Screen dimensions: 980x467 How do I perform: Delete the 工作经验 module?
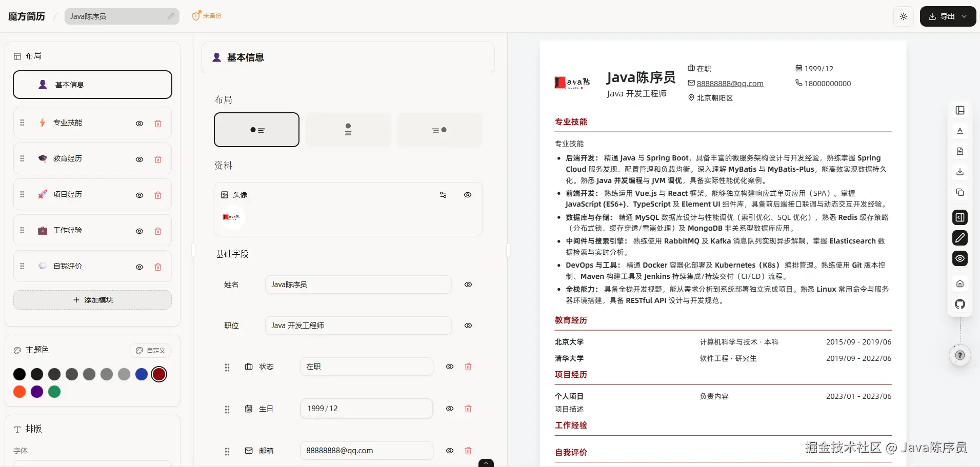(x=158, y=231)
